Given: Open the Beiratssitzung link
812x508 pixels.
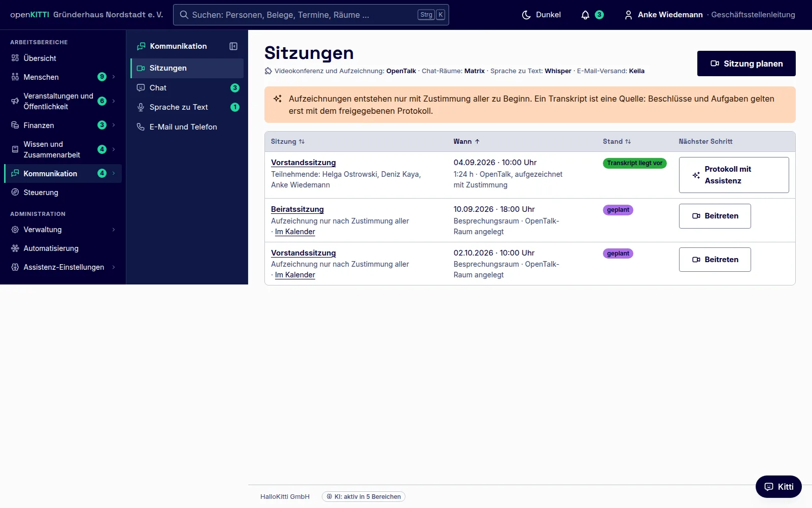Looking at the screenshot, I should pyautogui.click(x=297, y=209).
